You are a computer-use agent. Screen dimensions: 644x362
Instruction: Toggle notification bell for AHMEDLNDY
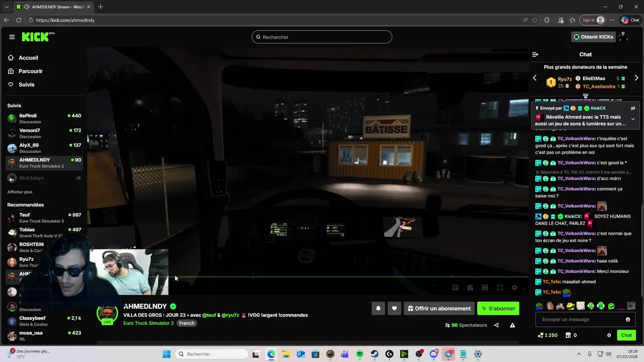click(378, 309)
